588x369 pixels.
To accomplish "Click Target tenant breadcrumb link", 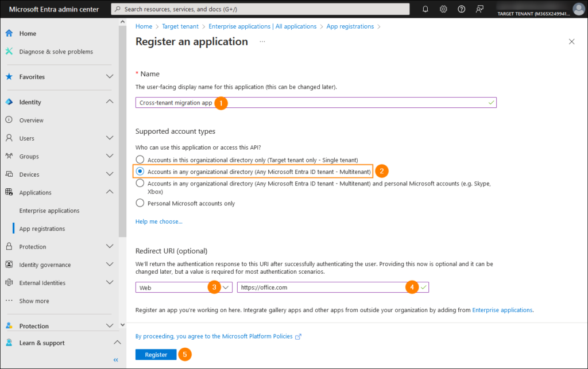I will (180, 26).
